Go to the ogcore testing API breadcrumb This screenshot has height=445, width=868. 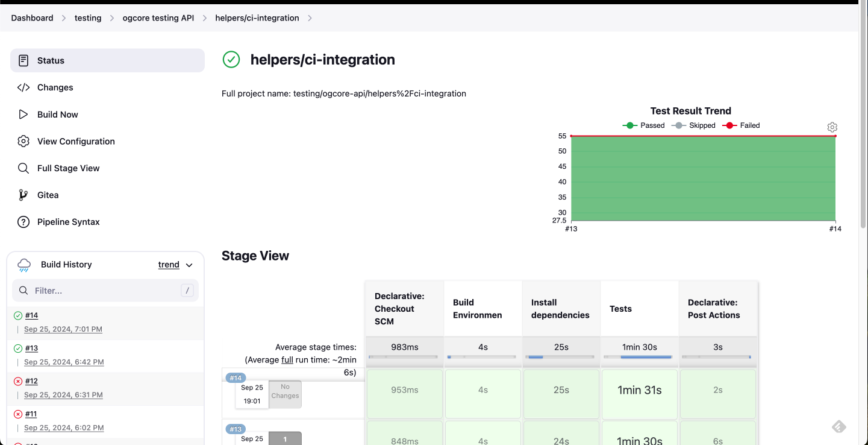click(x=158, y=18)
